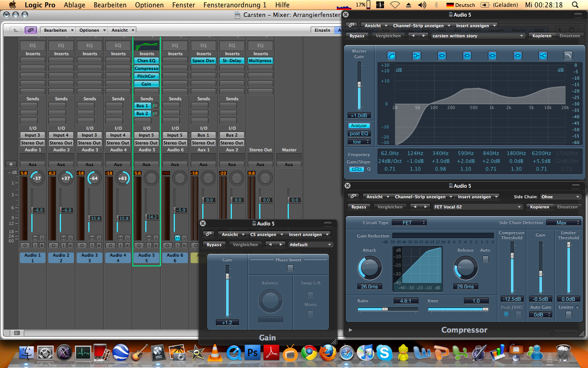Open the Optionen dropdown in the Mixer
The width and height of the screenshot is (588, 368).
point(91,30)
